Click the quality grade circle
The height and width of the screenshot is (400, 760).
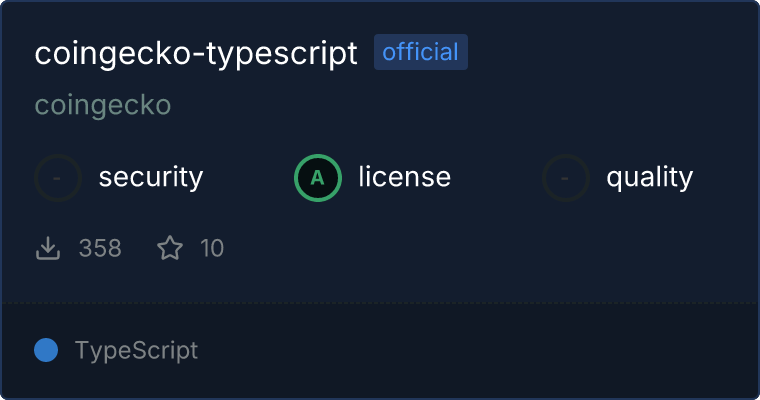tap(566, 178)
